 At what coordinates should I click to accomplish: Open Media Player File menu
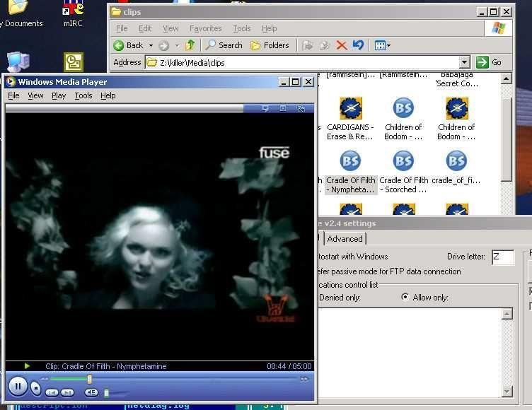click(x=13, y=95)
